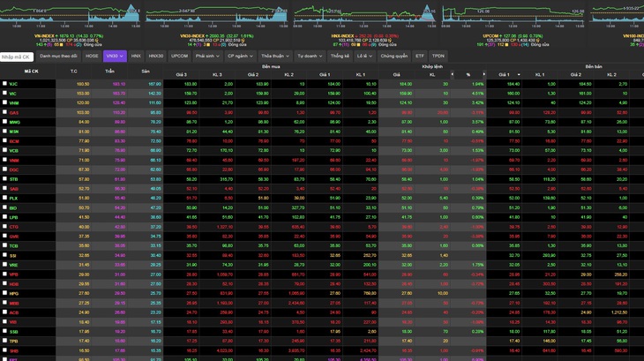Open the Phái sinh dropdown
Viewport: 644px width, 361px height.
(207, 56)
